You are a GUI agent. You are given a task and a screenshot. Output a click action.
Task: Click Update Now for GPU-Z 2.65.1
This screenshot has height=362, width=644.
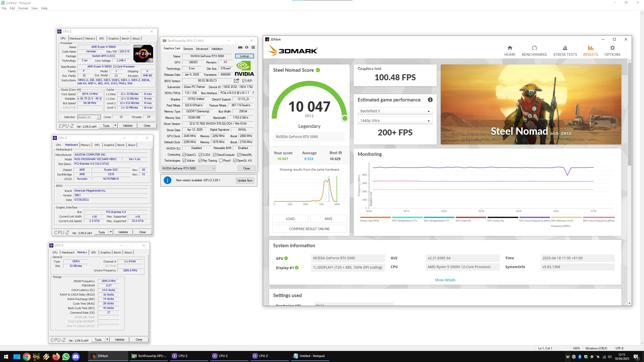point(245,180)
